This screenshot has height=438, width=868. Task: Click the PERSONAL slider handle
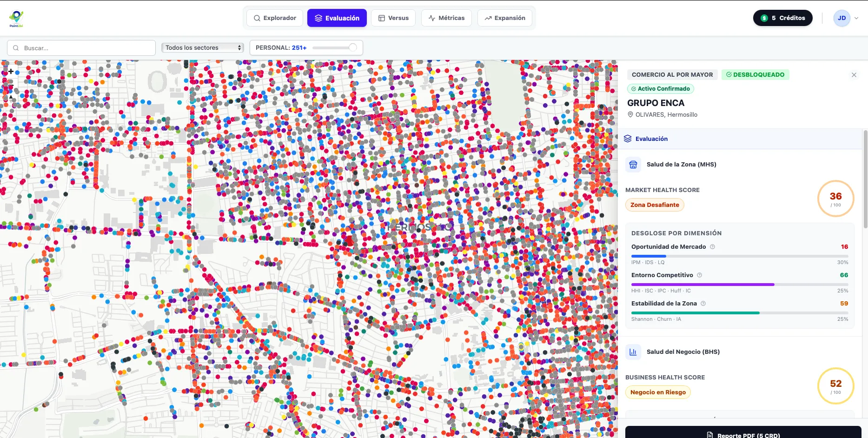[353, 47]
